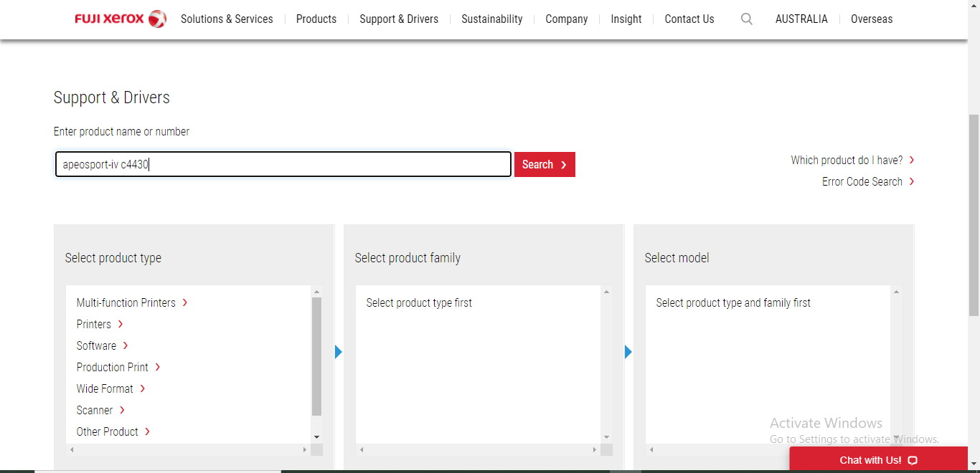Click 'Select product type' panel heading
The image size is (980, 473).
[x=113, y=258]
